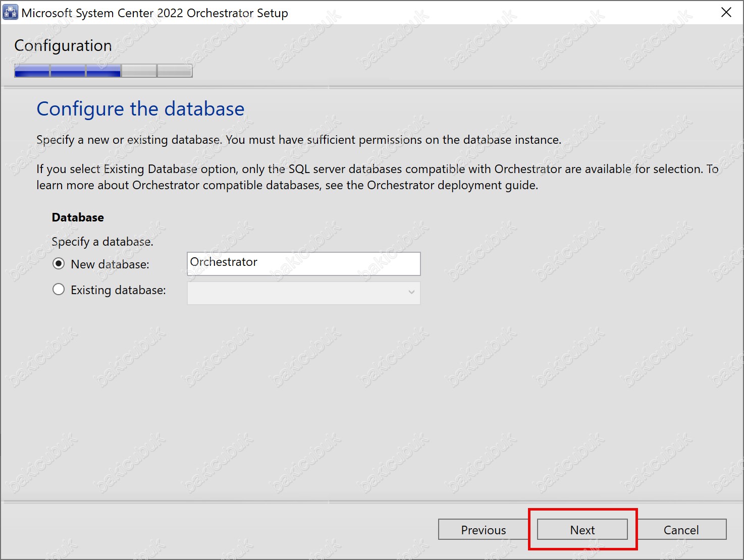Click the paragraph about the Existing Database option
Image resolution: width=744 pixels, height=560 pixels.
point(377,177)
